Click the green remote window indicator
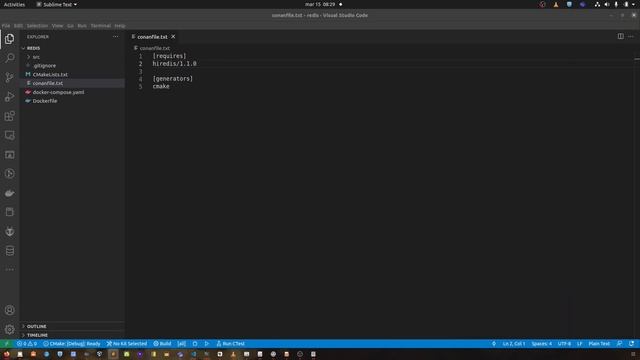The image size is (640, 360). point(7,344)
